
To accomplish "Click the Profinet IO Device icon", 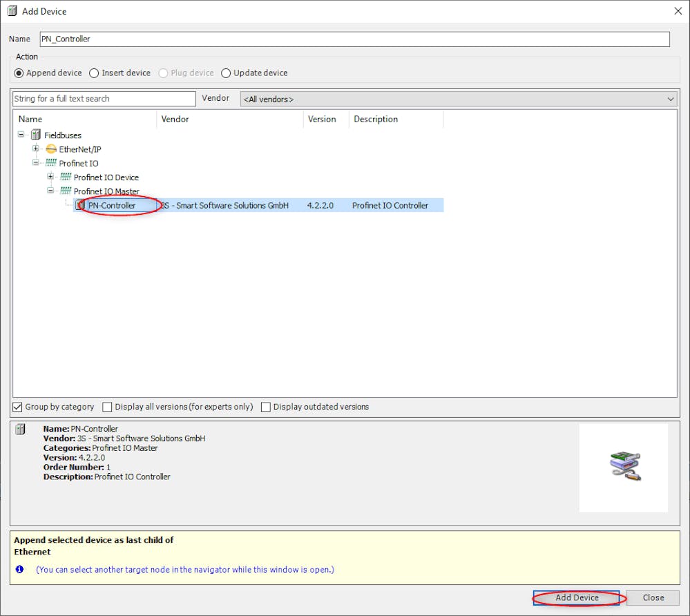I will point(66,177).
